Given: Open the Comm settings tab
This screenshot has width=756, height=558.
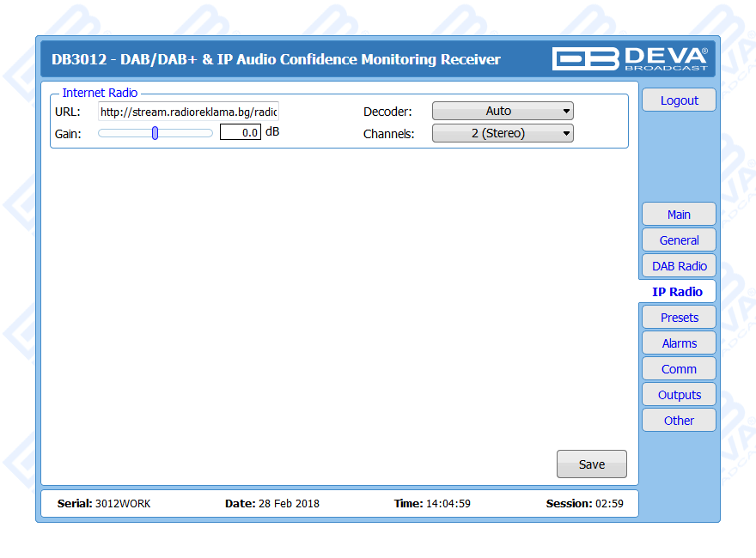Looking at the screenshot, I should [679, 369].
